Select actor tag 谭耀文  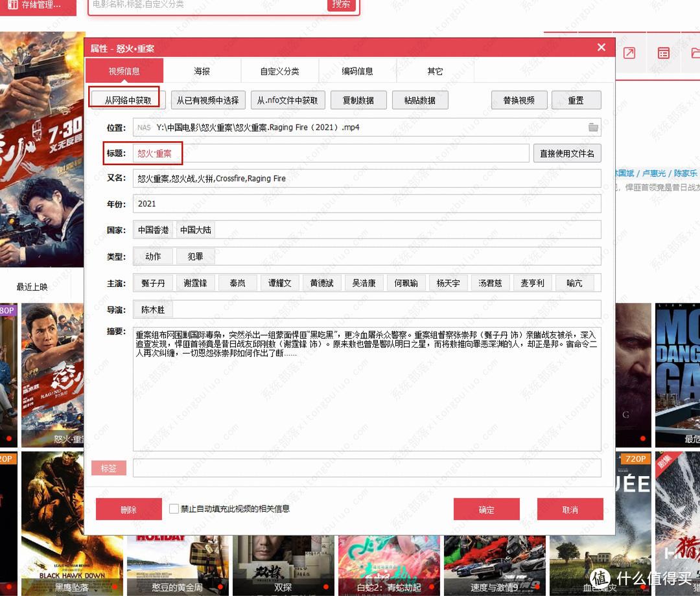point(279,283)
